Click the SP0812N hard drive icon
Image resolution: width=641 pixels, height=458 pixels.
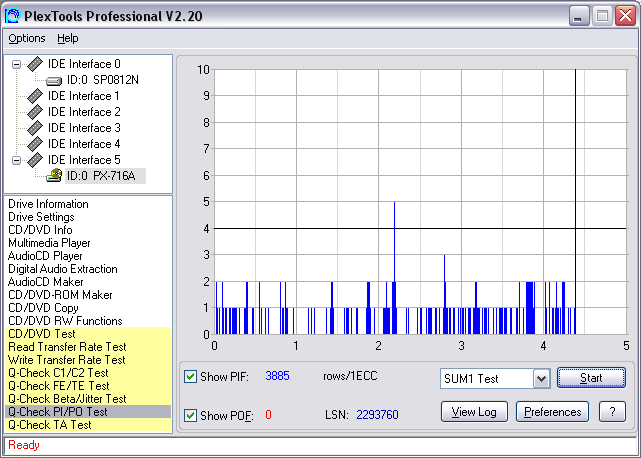coord(54,81)
